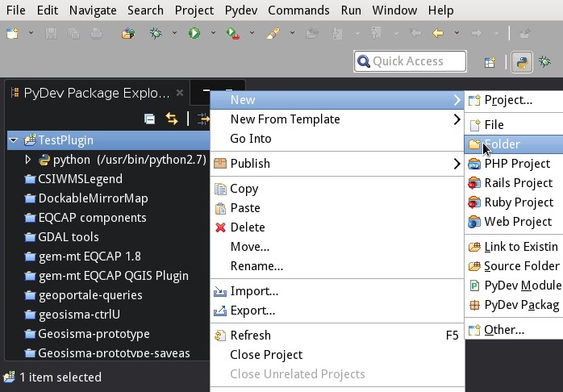563x392 pixels.
Task: Open the Navigate menu
Action: pyautogui.click(x=93, y=10)
